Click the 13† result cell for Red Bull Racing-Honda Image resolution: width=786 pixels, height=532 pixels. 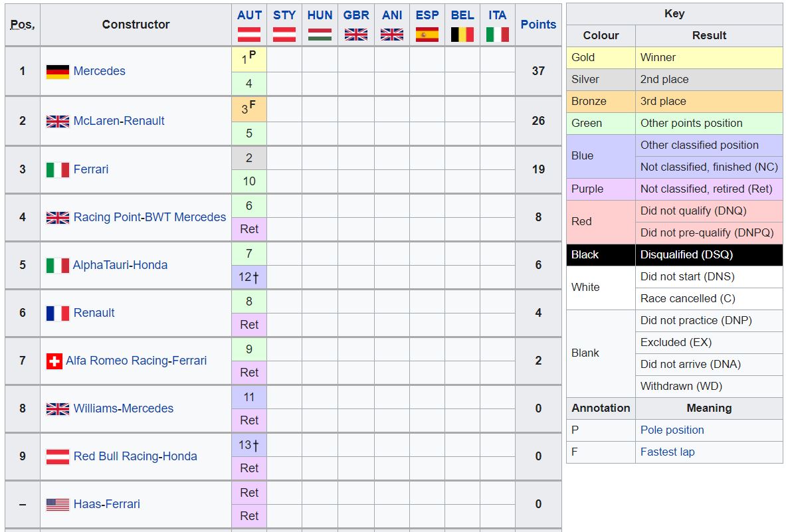[249, 445]
